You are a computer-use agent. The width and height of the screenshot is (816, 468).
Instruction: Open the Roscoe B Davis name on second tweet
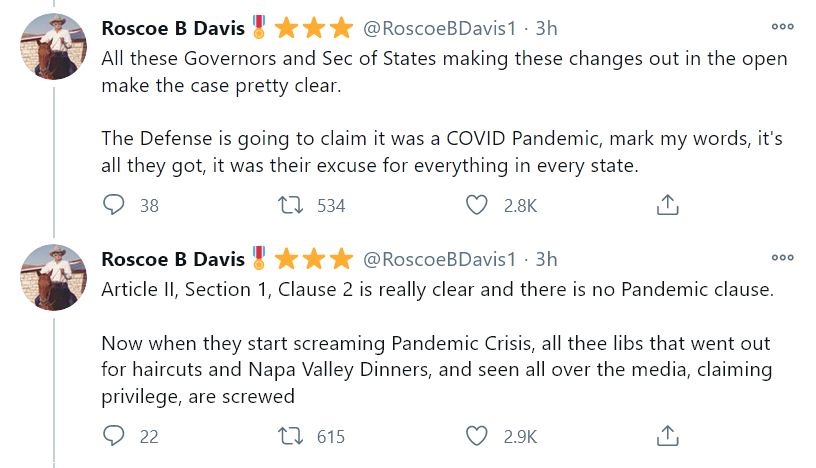[x=172, y=259]
